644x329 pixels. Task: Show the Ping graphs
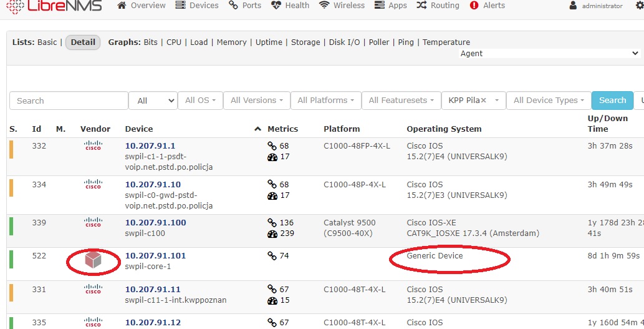[406, 42]
